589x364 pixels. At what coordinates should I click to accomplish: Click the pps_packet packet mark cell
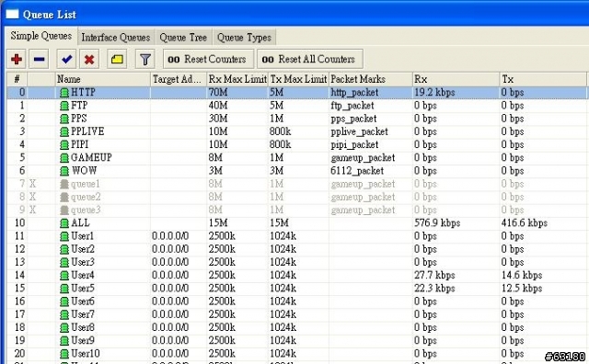pyautogui.click(x=353, y=119)
